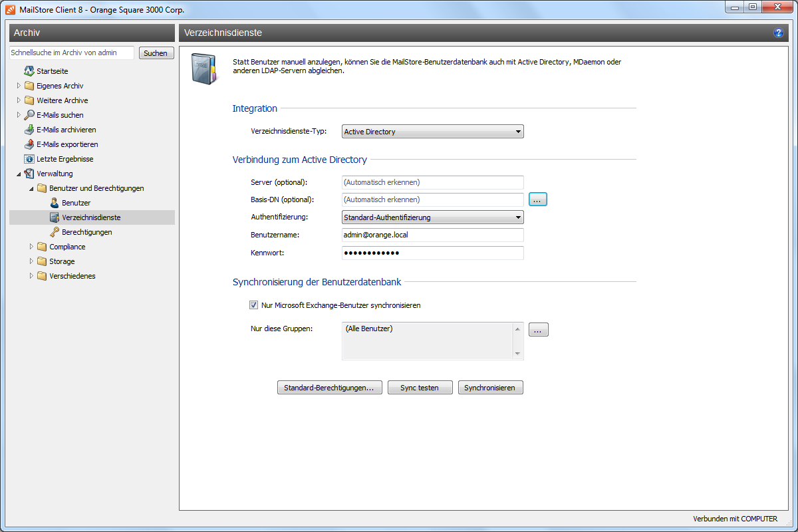Uncheck Nur Microsoft Exchange-Benutzer synchronisieren
This screenshot has height=532, width=798.
pyautogui.click(x=253, y=305)
